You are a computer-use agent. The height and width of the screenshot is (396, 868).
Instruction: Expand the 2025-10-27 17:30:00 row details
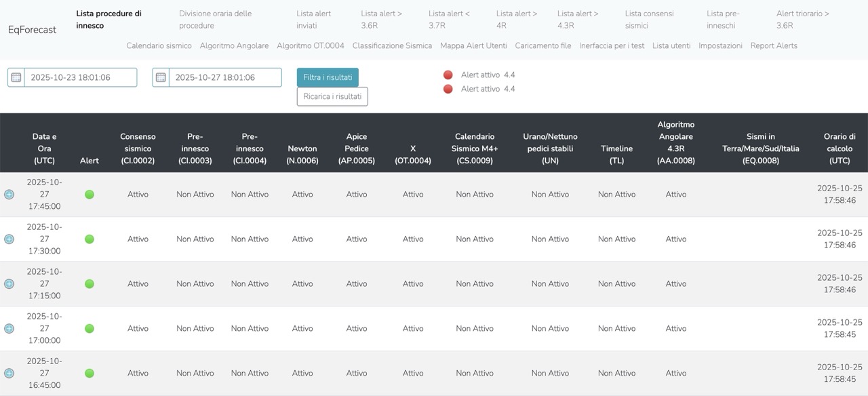point(9,239)
